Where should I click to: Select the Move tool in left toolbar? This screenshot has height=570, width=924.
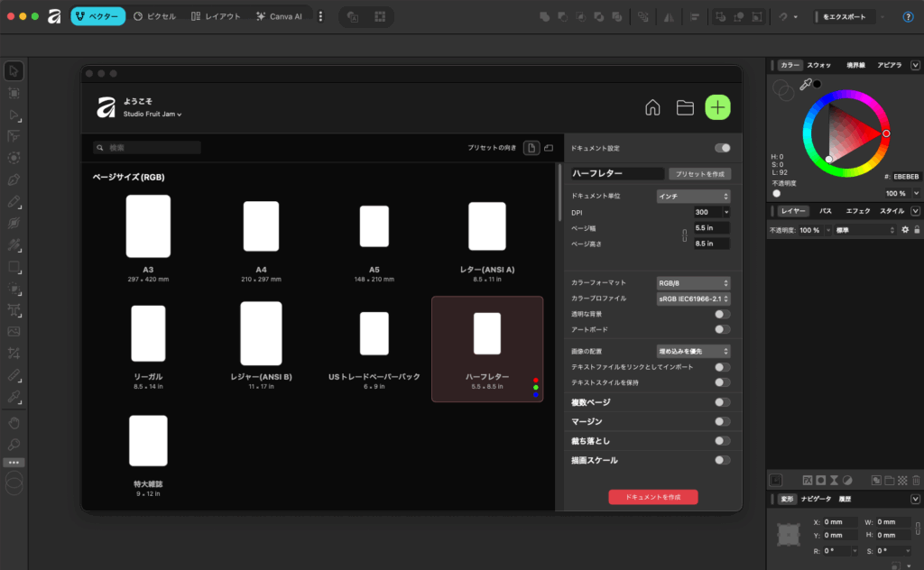coord(14,71)
